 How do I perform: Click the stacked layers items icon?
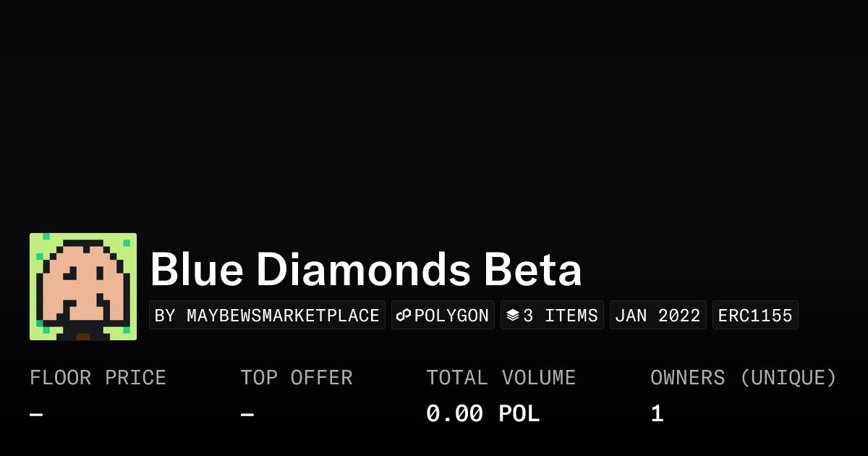pyautogui.click(x=513, y=316)
